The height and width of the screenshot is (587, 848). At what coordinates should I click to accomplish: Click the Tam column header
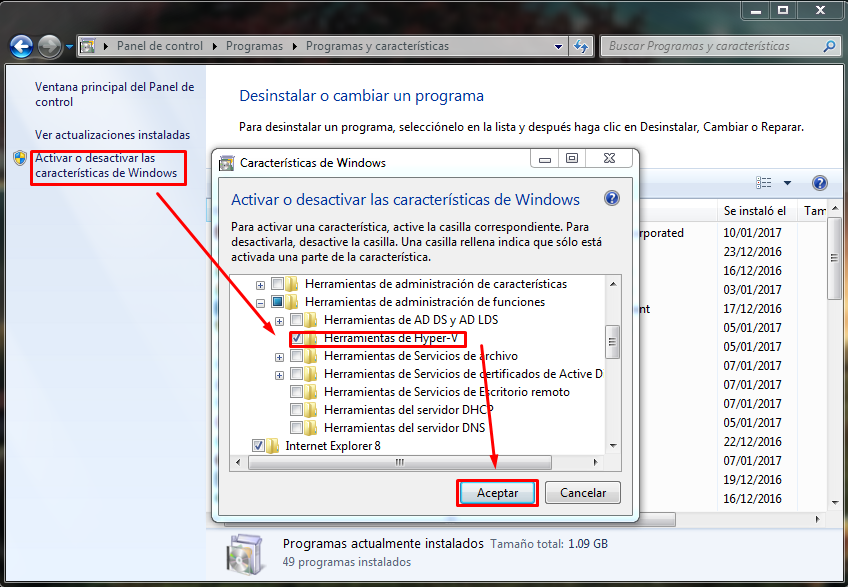(813, 211)
